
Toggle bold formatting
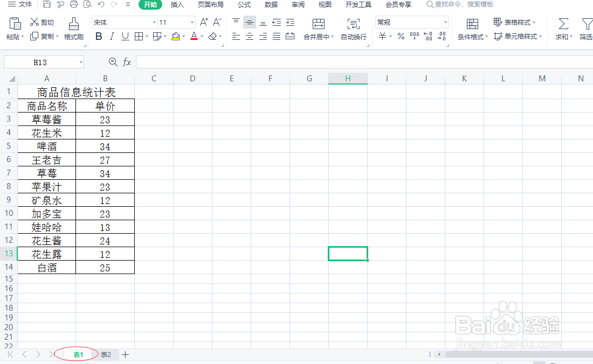coord(99,36)
